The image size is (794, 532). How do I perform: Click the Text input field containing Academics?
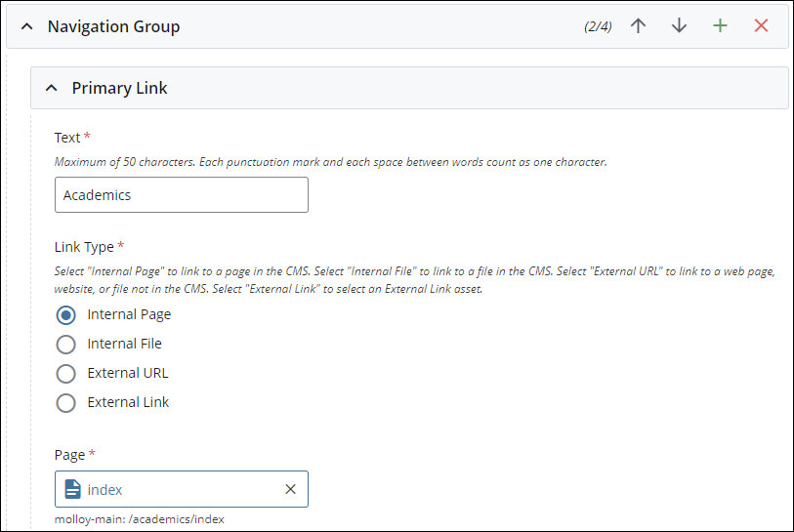pos(182,195)
